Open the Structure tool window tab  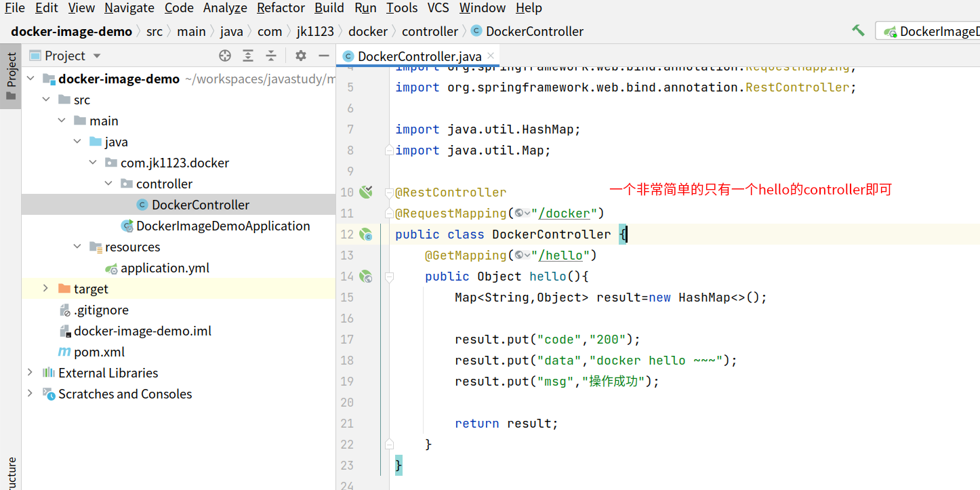[x=10, y=468]
